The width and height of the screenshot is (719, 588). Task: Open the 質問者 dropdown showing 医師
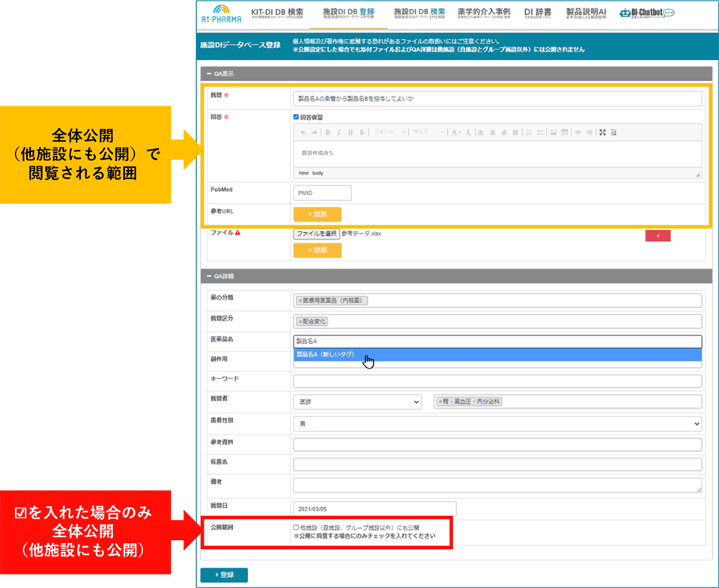click(358, 402)
